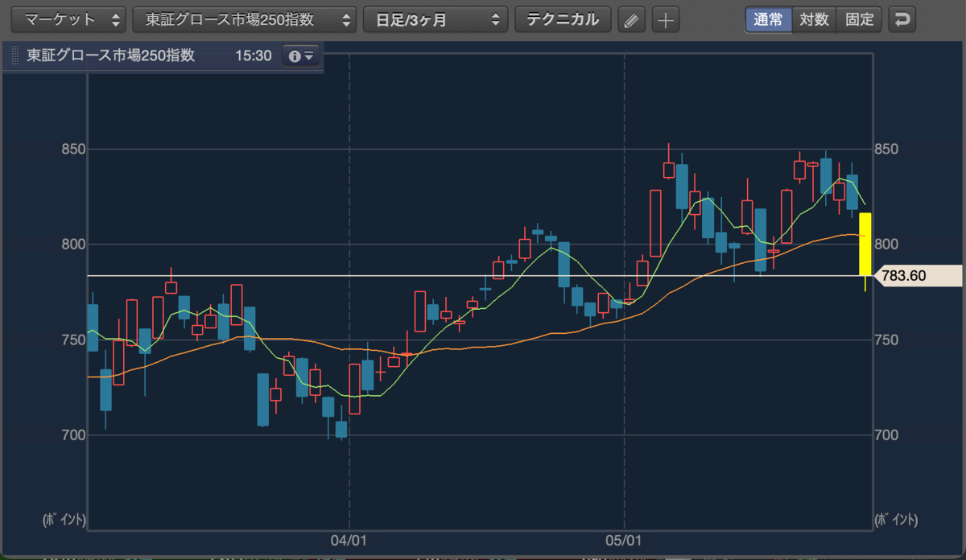The image size is (966, 560).
Task: Switch chart scale to 対数
Action: point(814,19)
